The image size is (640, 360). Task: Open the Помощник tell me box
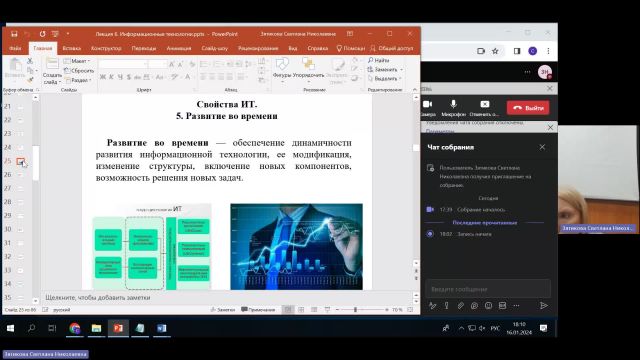click(x=350, y=48)
